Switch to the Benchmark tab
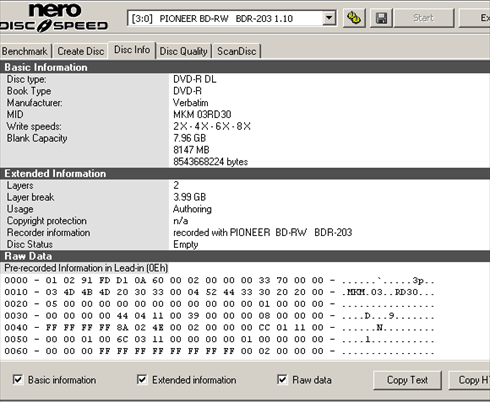This screenshot has width=490, height=402. coord(25,51)
